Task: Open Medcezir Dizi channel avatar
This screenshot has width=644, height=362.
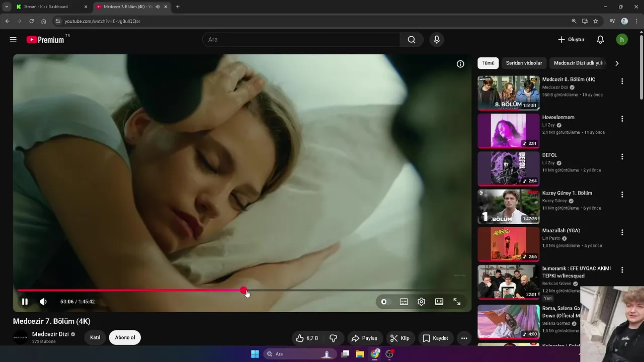Action: pyautogui.click(x=21, y=337)
